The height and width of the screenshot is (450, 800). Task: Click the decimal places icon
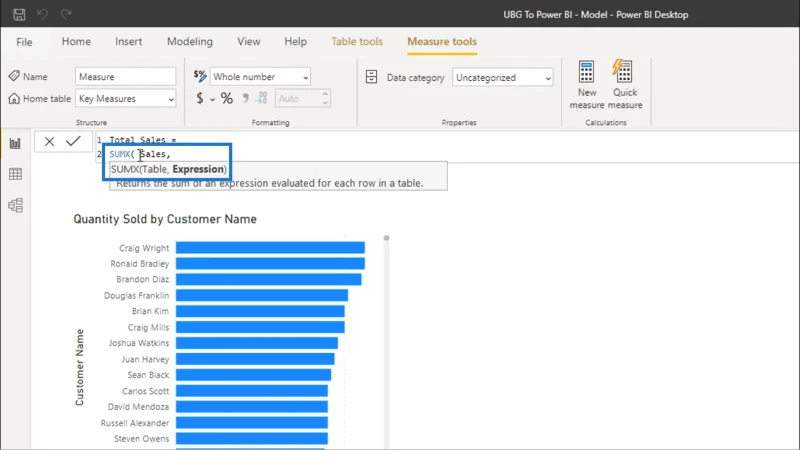click(x=261, y=98)
